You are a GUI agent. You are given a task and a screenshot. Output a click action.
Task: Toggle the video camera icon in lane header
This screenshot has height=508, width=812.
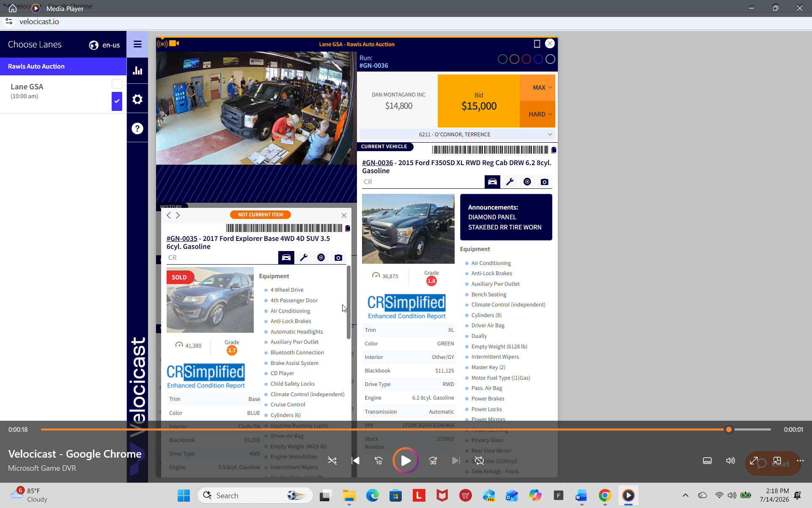tap(174, 44)
